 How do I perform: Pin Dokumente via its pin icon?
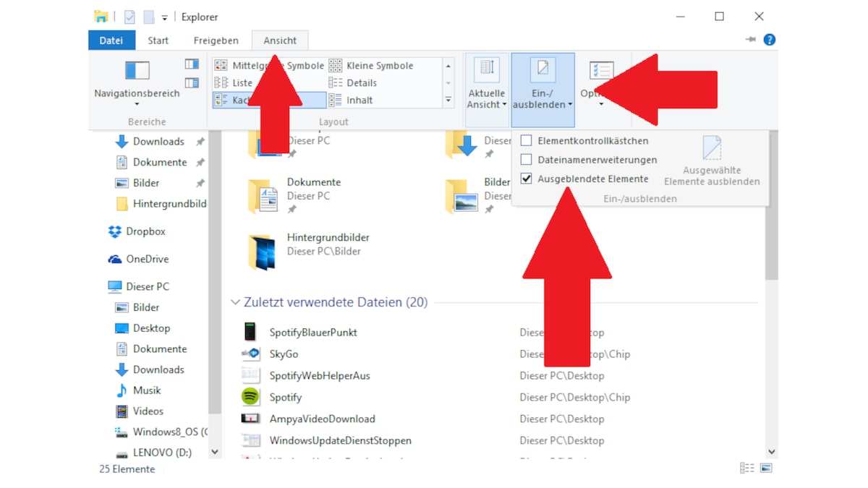click(200, 162)
